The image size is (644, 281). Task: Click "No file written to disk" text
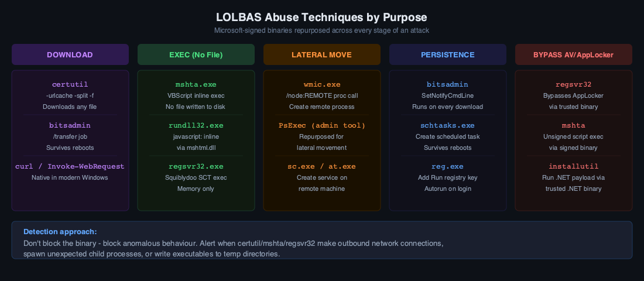coord(196,107)
